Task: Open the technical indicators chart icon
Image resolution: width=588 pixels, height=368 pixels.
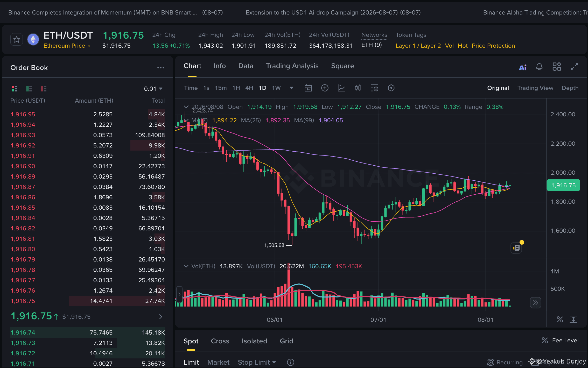Action: click(341, 88)
